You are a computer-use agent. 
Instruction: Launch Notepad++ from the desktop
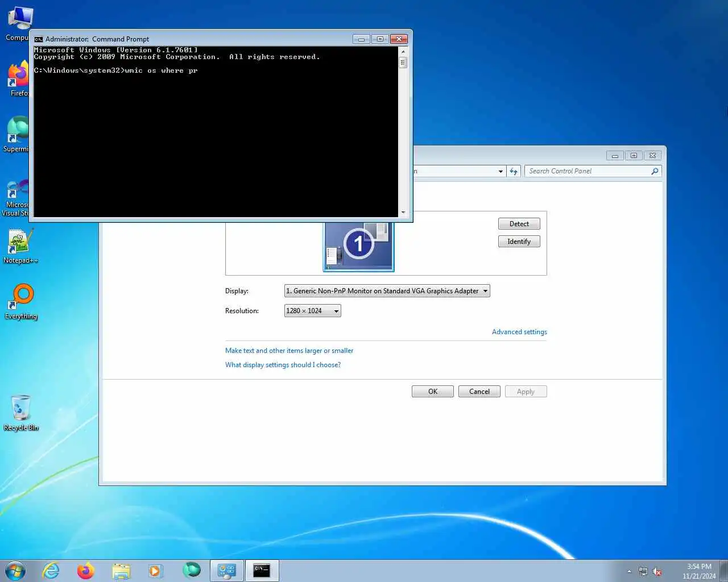click(x=20, y=246)
